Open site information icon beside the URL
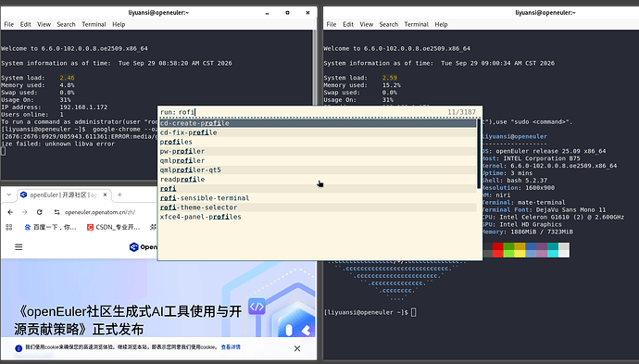The image size is (639, 364). (57, 212)
